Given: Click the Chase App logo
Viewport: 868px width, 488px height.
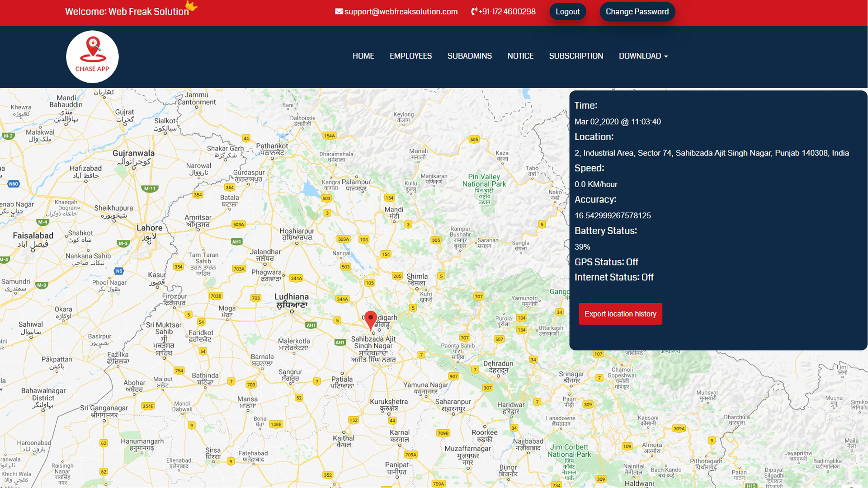Looking at the screenshot, I should click(x=92, y=56).
